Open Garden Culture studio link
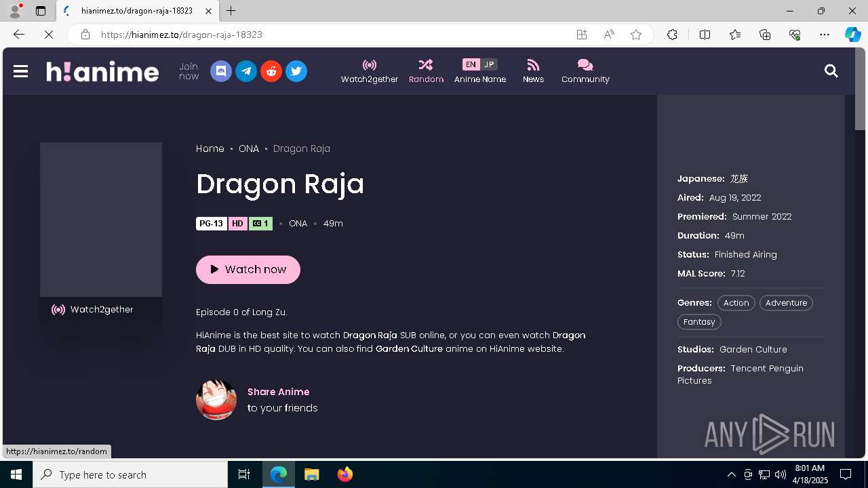Viewport: 868px width, 488px height. pos(753,350)
